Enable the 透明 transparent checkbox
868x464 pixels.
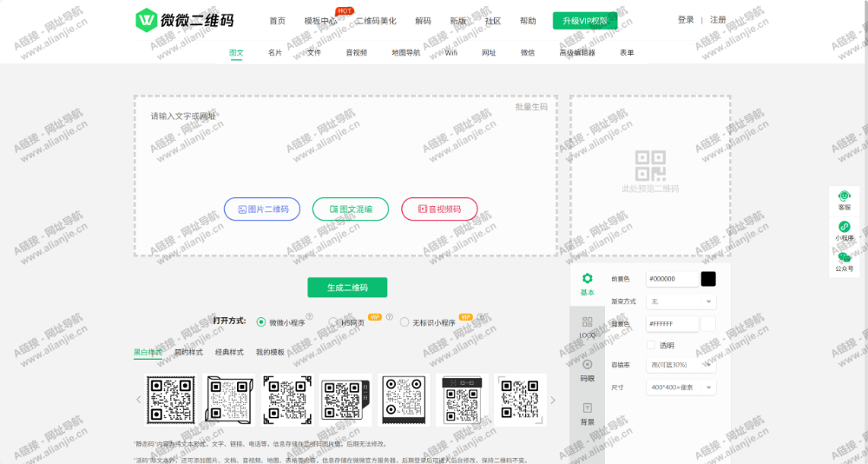[650, 345]
